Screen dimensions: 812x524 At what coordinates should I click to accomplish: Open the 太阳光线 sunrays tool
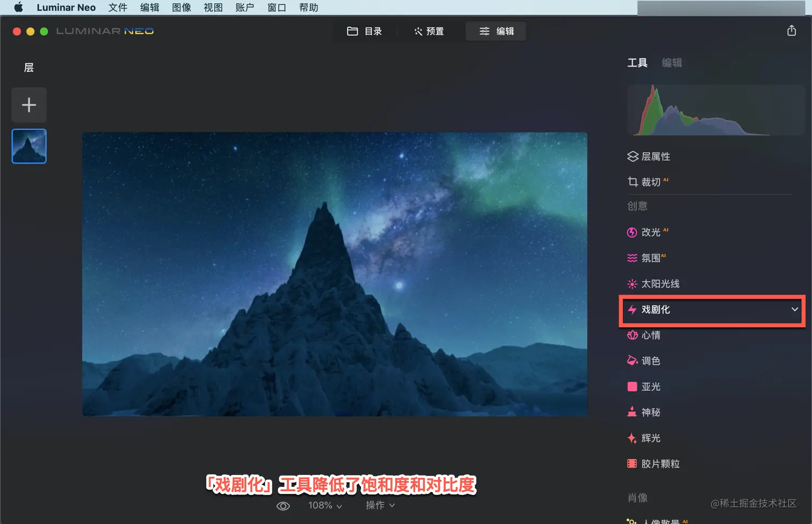(654, 284)
